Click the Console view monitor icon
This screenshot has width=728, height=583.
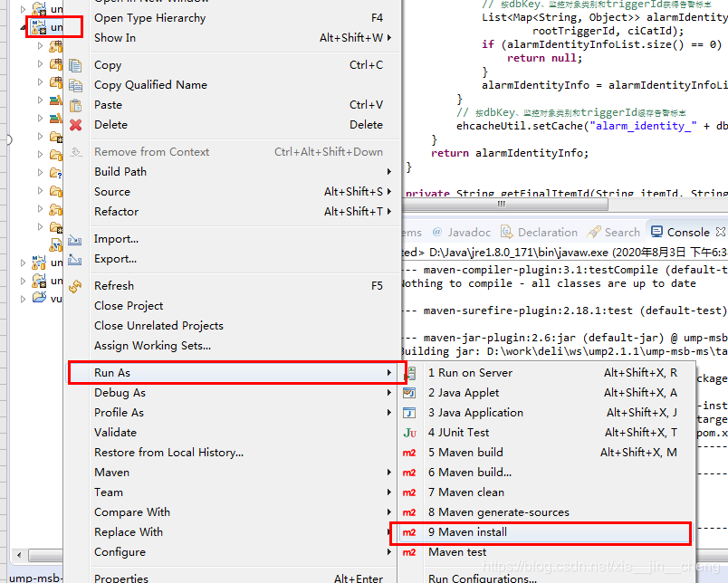pos(656,232)
